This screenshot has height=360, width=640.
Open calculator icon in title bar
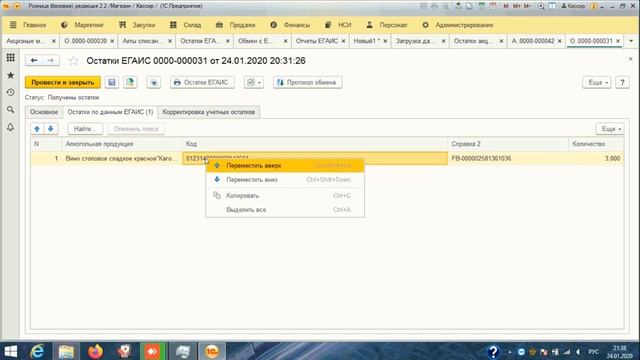click(x=482, y=6)
